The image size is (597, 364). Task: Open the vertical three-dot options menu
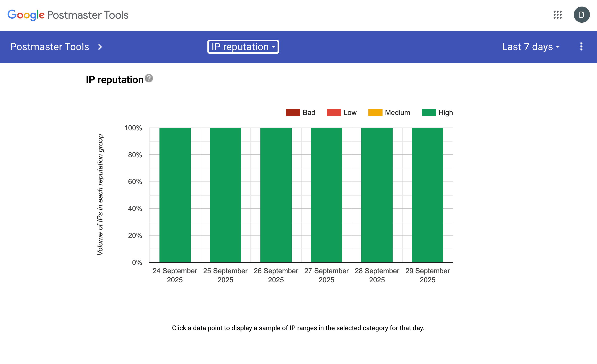[x=581, y=47]
